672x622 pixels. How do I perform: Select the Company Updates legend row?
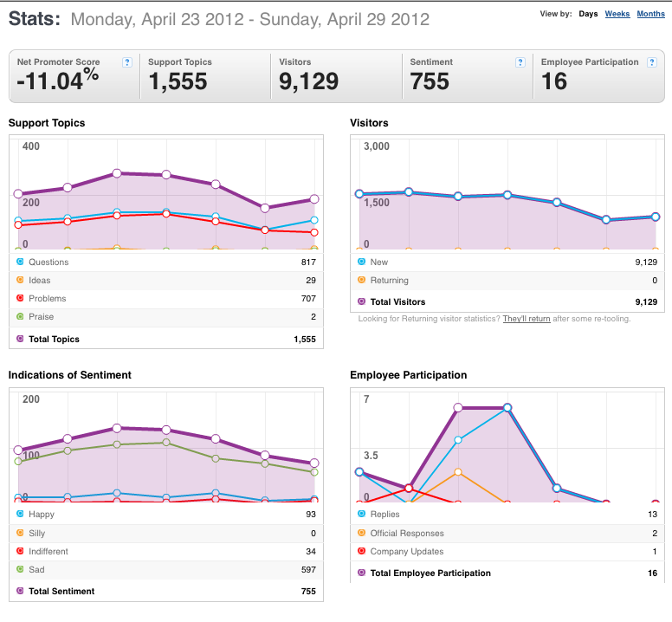(507, 551)
